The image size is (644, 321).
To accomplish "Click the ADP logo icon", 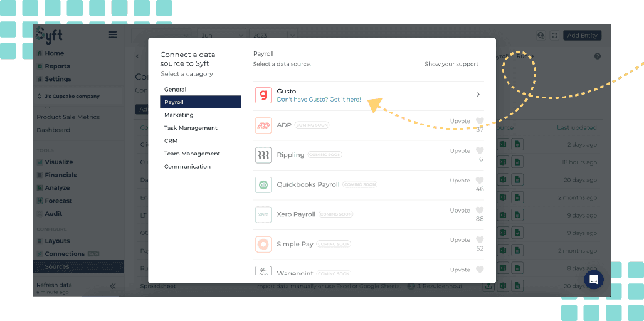I will [263, 125].
